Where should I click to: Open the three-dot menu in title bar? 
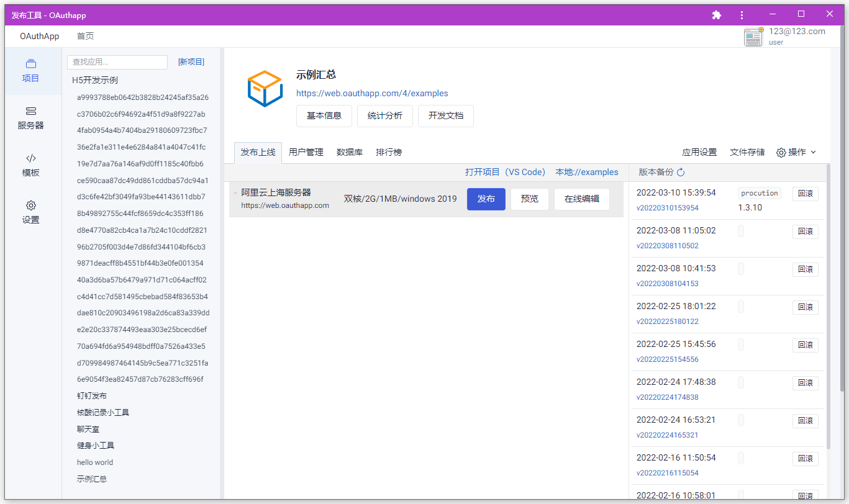742,15
